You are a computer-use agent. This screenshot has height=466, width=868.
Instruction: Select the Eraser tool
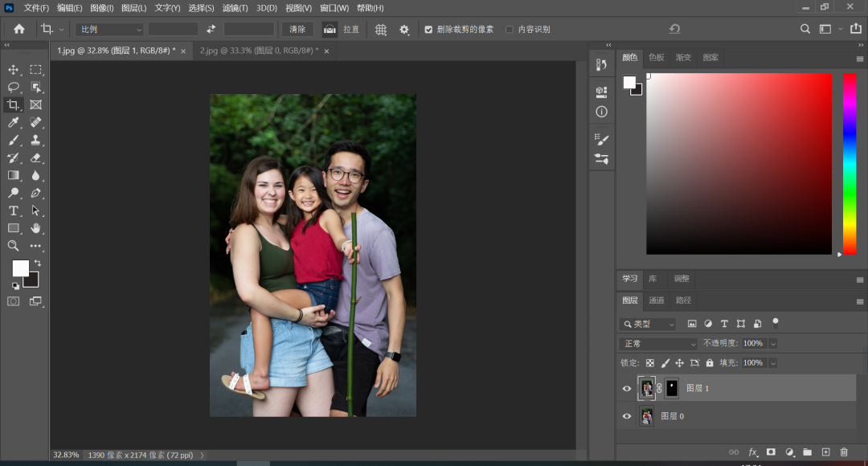coord(36,157)
